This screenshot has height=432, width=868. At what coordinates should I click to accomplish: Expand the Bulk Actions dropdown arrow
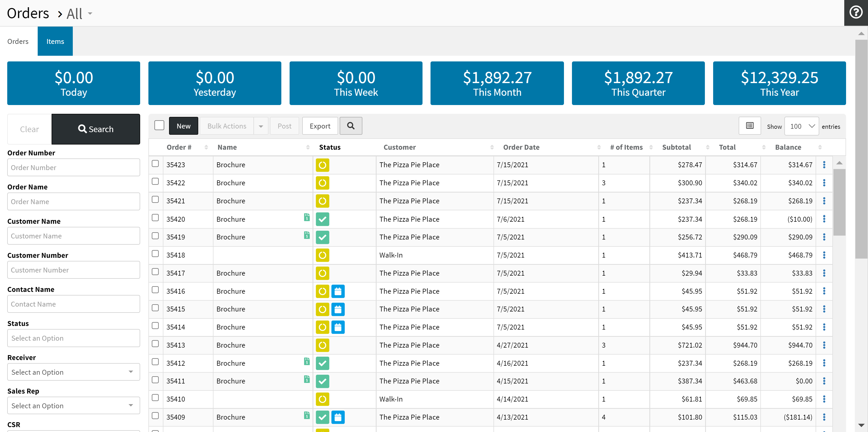(x=261, y=126)
